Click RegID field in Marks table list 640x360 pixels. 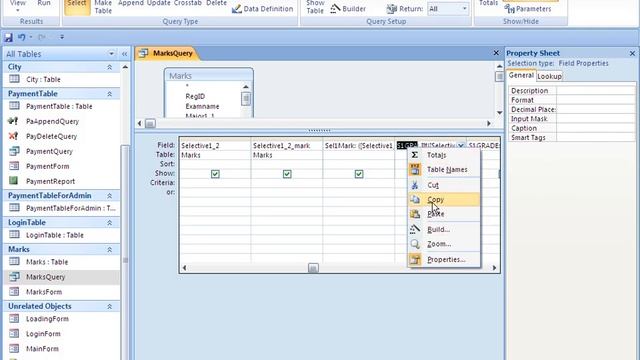[x=195, y=96]
